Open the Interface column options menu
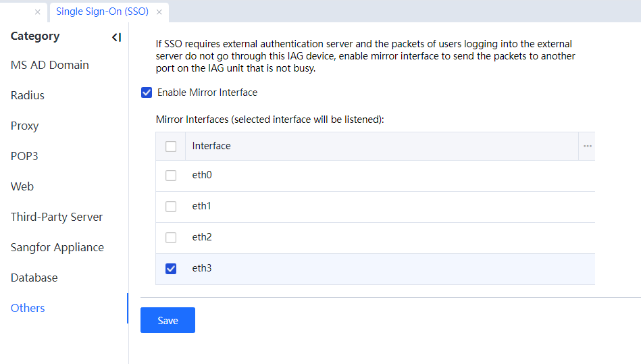 (x=587, y=147)
